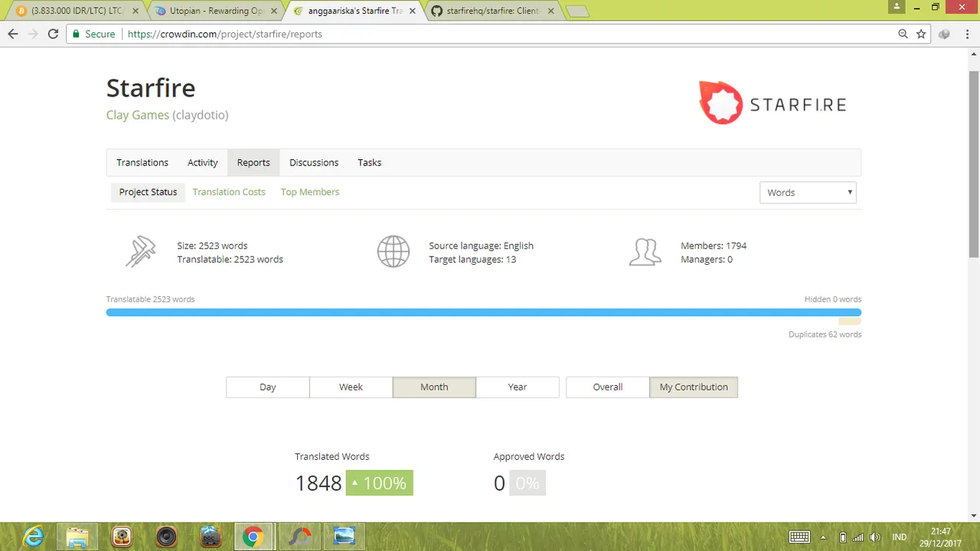Screen dimensions: 980x551
Task: Switch the report period to Week
Action: 351,387
